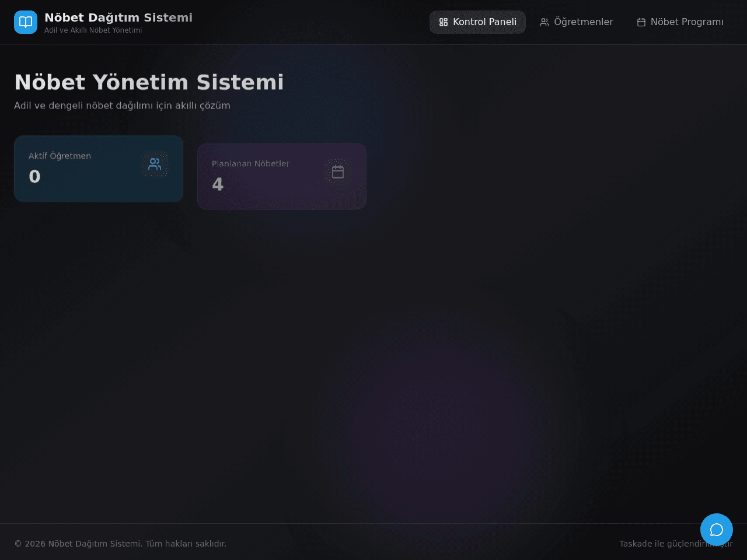Image resolution: width=747 pixels, height=560 pixels.
Task: Click the calendar icon in Planlanan Nöbetler card
Action: click(x=338, y=171)
